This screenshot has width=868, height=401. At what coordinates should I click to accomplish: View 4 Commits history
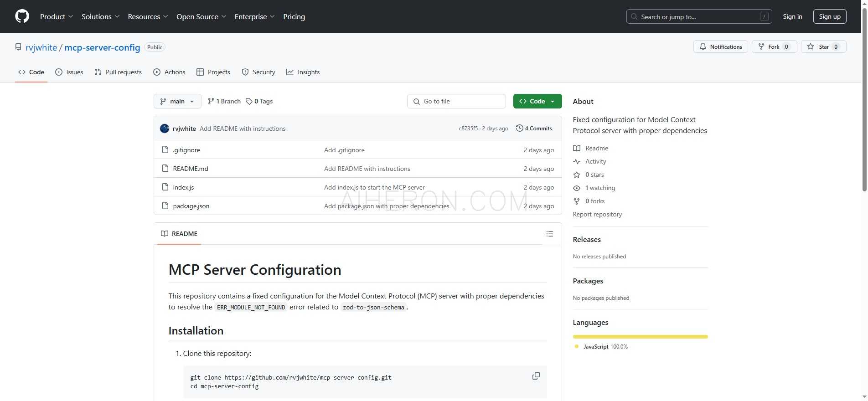tap(534, 129)
